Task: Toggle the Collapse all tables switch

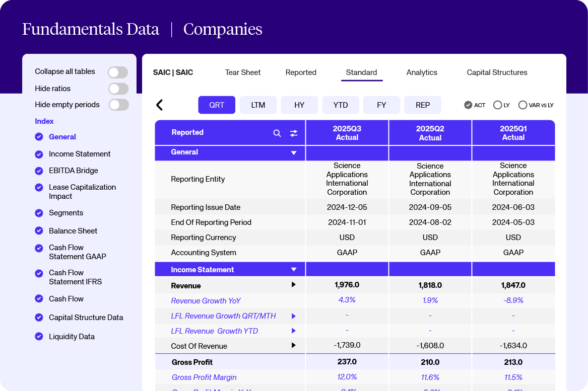Action: click(x=118, y=72)
